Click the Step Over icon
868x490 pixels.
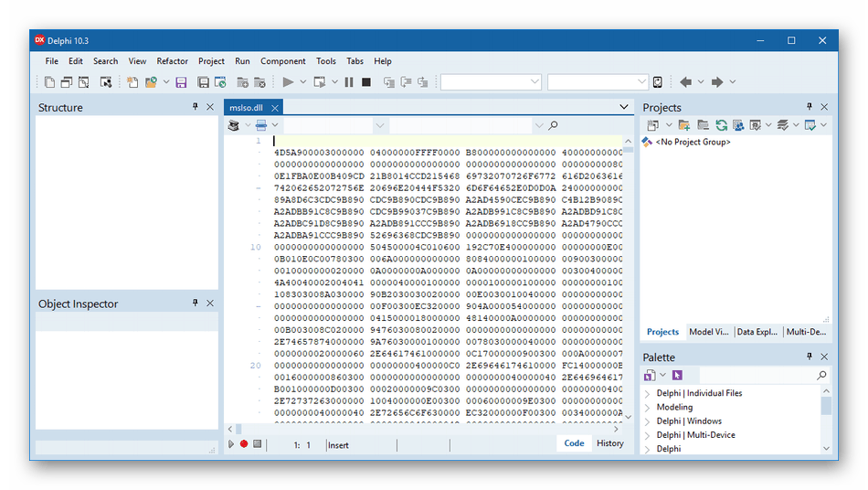click(407, 82)
